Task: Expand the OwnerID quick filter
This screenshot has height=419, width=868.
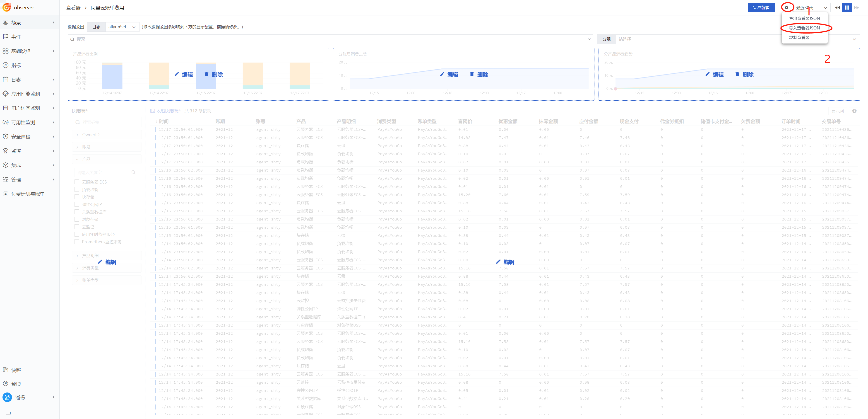Action: 91,135
